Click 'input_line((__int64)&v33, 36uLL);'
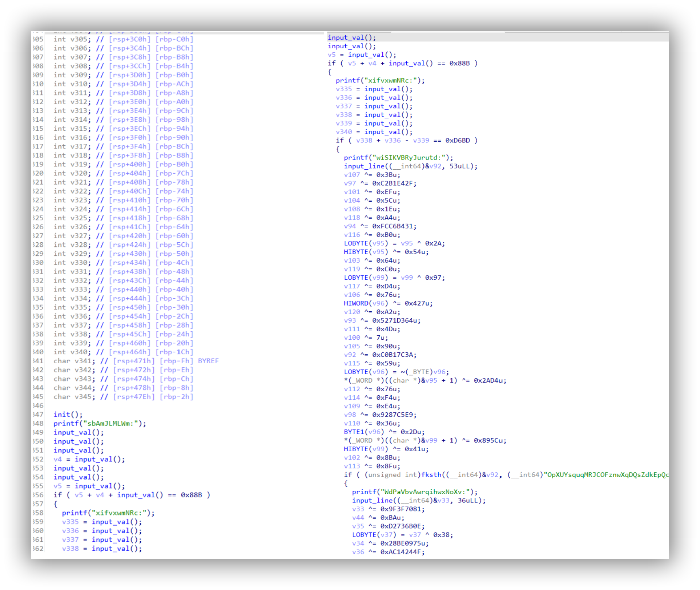This screenshot has height=590, width=700. click(419, 501)
